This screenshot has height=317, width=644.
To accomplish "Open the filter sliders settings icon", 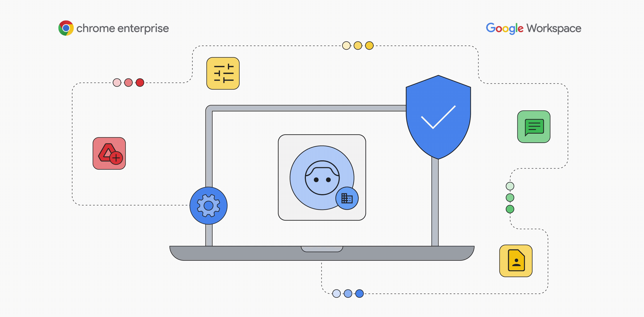I will pyautogui.click(x=218, y=76).
